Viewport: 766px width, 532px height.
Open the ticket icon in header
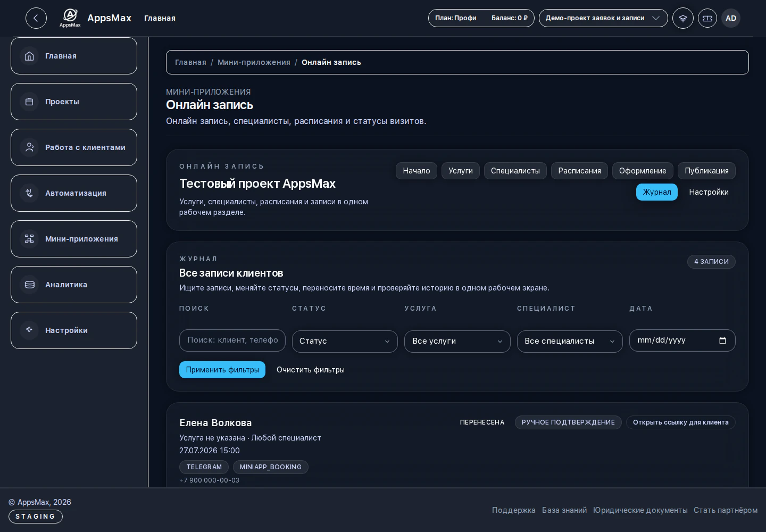pos(707,18)
